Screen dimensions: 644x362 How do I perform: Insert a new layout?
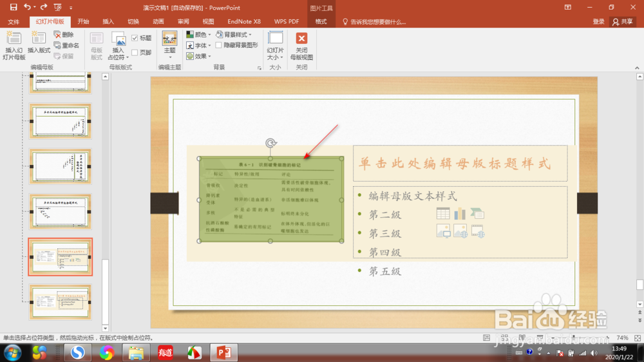(x=39, y=43)
